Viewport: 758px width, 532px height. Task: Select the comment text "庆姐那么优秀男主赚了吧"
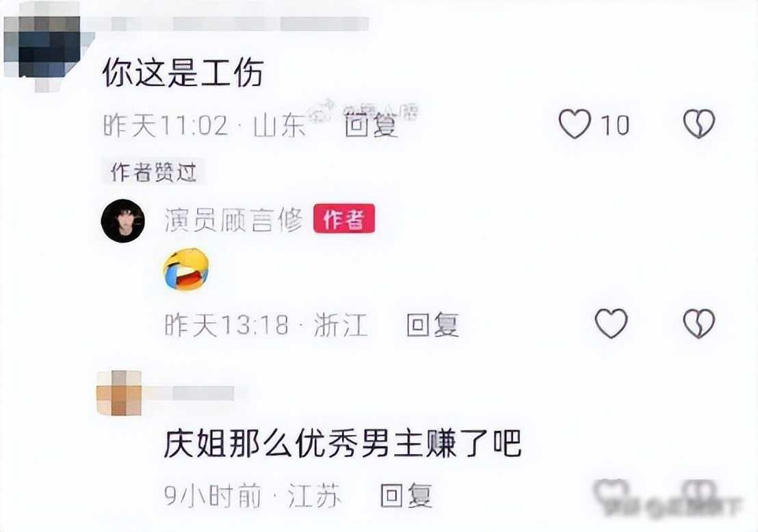[x=343, y=442]
